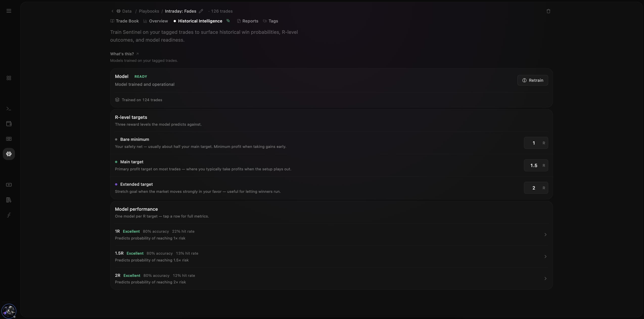Click 'Model trained and operational' text
The width and height of the screenshot is (644, 319).
(x=145, y=84)
